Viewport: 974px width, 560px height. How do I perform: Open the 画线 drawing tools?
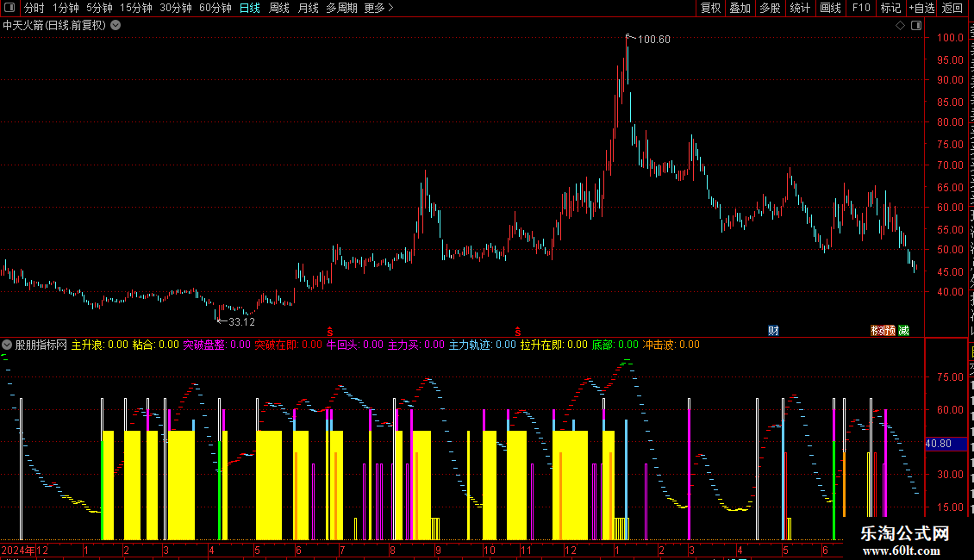[x=831, y=8]
